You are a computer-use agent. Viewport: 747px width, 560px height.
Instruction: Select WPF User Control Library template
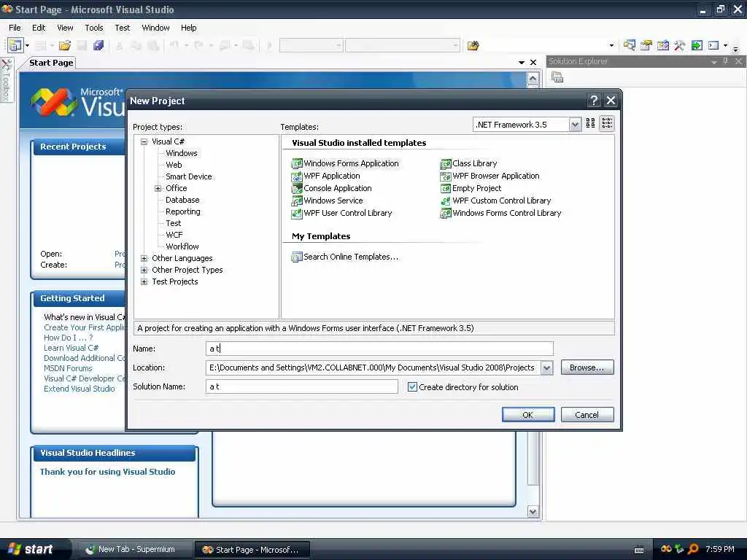pyautogui.click(x=341, y=213)
